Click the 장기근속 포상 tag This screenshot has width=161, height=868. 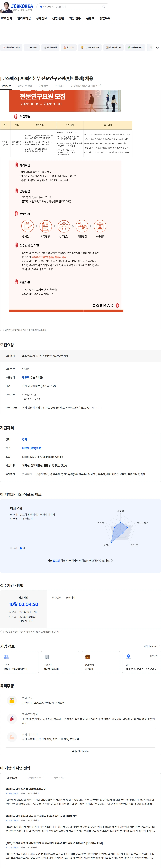135,48
